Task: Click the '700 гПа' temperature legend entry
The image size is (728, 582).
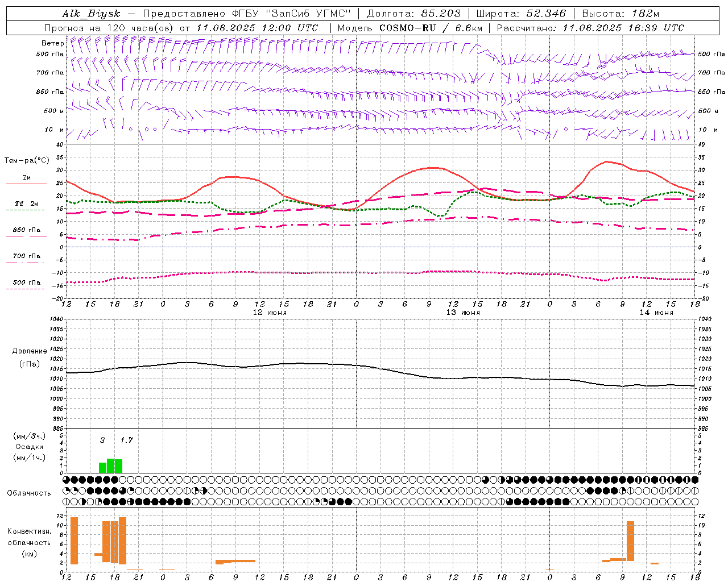Action: pos(27,256)
